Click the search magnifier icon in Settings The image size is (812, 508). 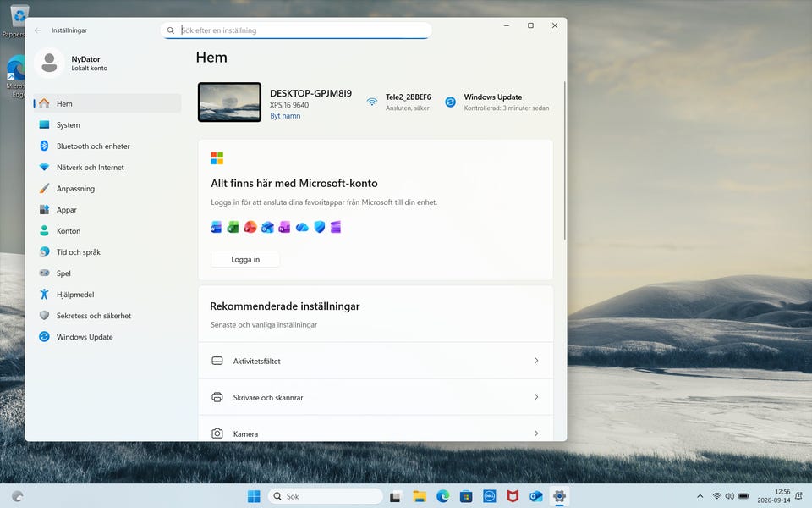coord(170,30)
